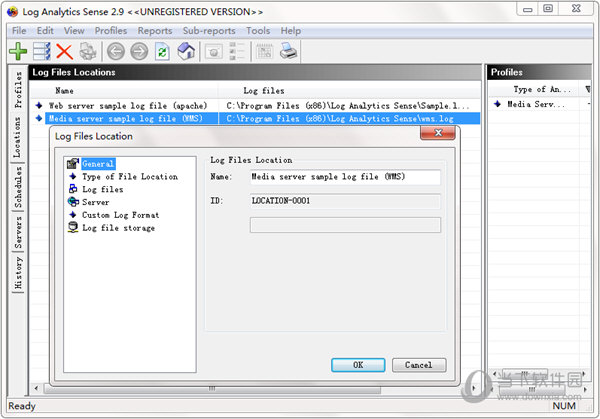Screen dimensions: 600x419
Task: Click the Server globe tree icon
Action: (x=73, y=202)
